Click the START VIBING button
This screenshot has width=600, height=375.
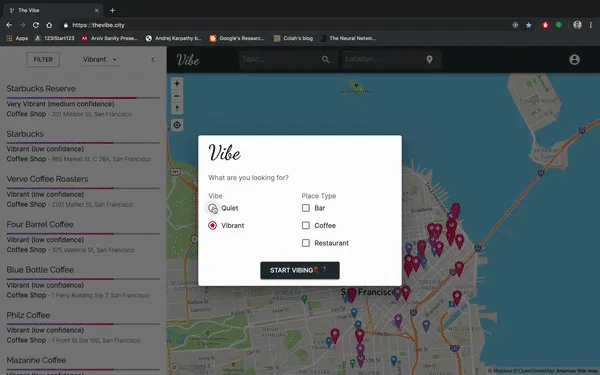pyautogui.click(x=300, y=270)
